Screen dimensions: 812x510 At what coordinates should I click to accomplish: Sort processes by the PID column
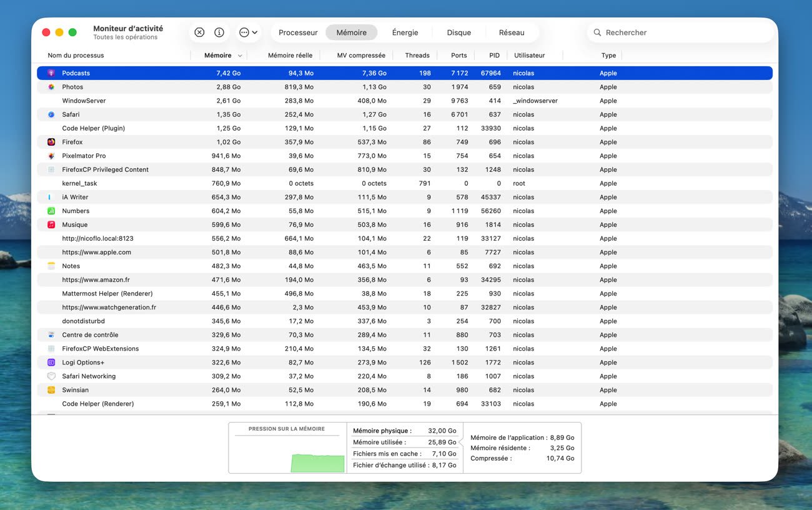point(494,56)
